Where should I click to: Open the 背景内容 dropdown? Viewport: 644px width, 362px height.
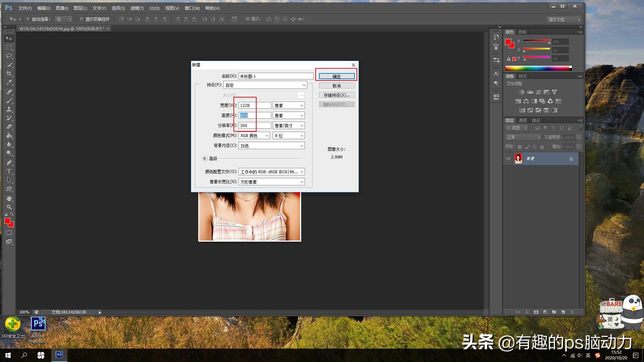[271, 145]
